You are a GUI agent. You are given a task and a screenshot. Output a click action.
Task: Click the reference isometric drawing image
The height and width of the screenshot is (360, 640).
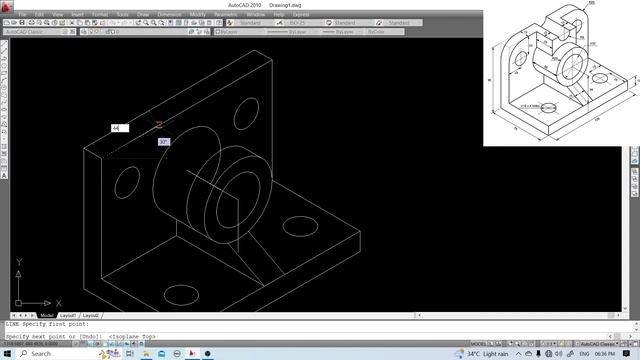click(562, 73)
